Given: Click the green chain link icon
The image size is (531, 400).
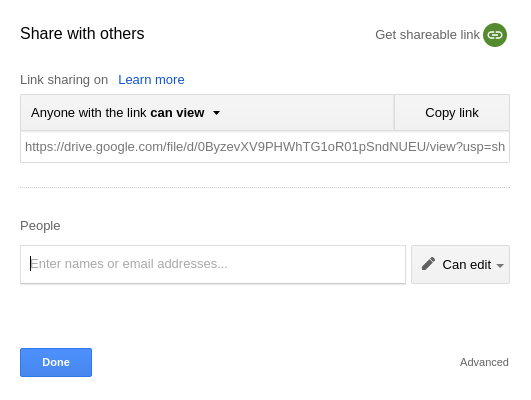Looking at the screenshot, I should 495,35.
